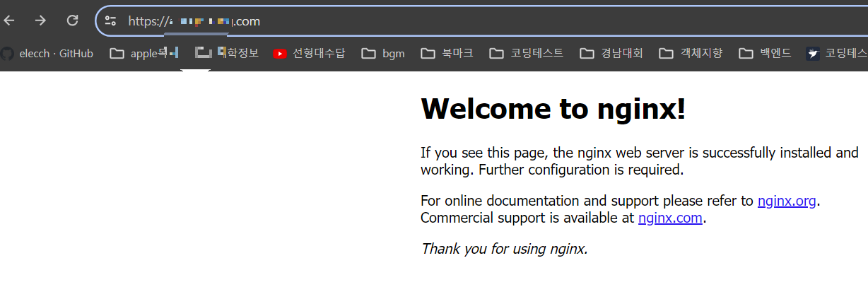Click the folder icon beside 객체지향
Image resolution: width=868 pixels, height=287 pixels.
(x=666, y=53)
